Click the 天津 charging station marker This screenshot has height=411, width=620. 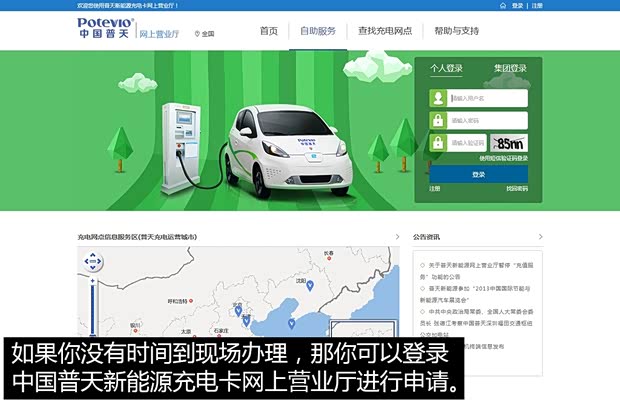click(x=246, y=321)
